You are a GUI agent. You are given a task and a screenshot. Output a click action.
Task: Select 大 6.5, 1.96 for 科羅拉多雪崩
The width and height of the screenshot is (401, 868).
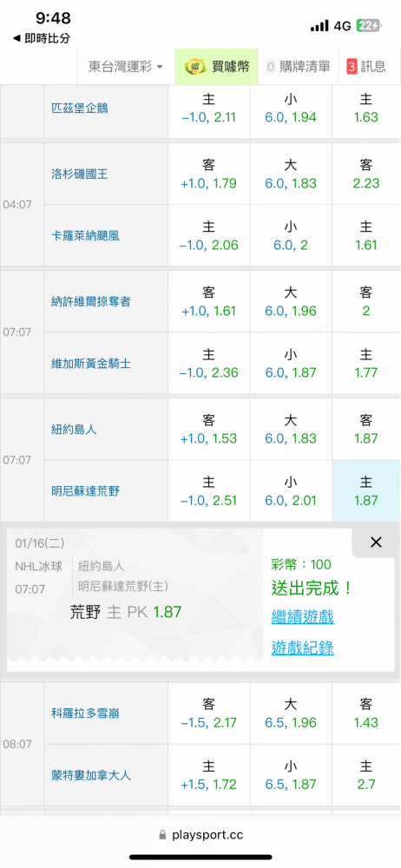291,713
